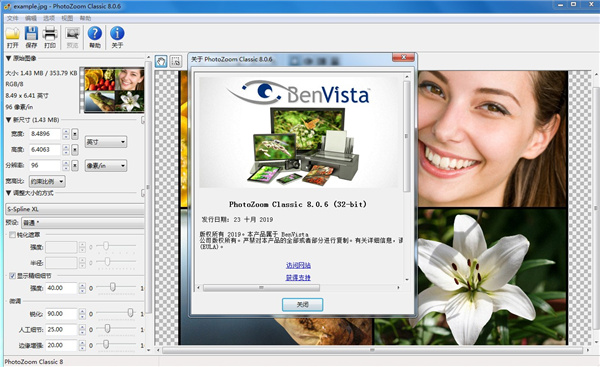Click the fine detail strength slider handle
Image resolution: width=600 pixels, height=367 pixels.
(x=113, y=287)
